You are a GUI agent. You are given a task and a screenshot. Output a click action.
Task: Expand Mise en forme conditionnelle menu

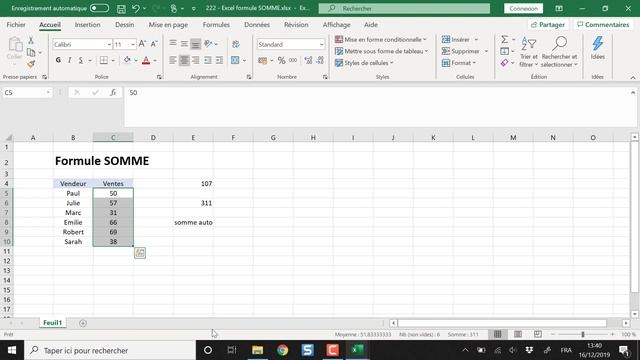click(x=380, y=40)
